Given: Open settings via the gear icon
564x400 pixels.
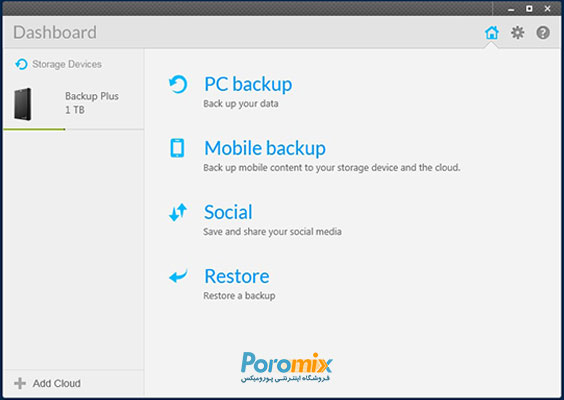Looking at the screenshot, I should 518,33.
